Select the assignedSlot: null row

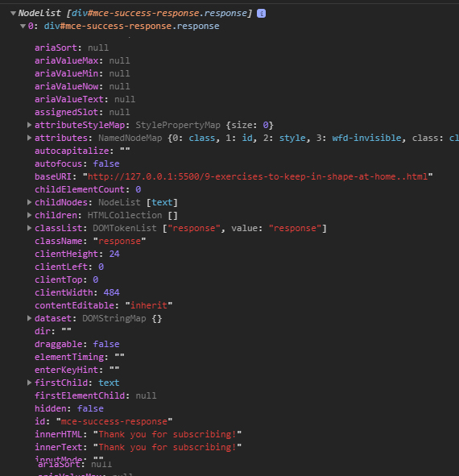click(82, 112)
